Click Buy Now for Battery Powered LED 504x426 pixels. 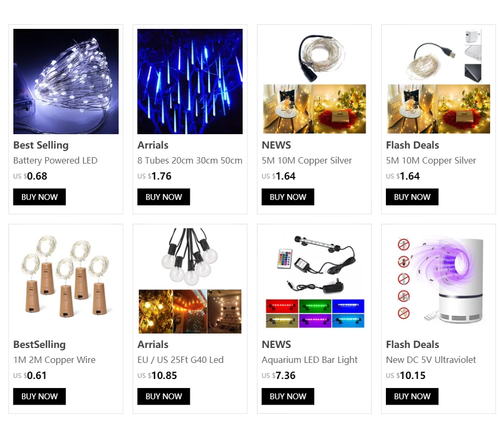pyautogui.click(x=39, y=197)
